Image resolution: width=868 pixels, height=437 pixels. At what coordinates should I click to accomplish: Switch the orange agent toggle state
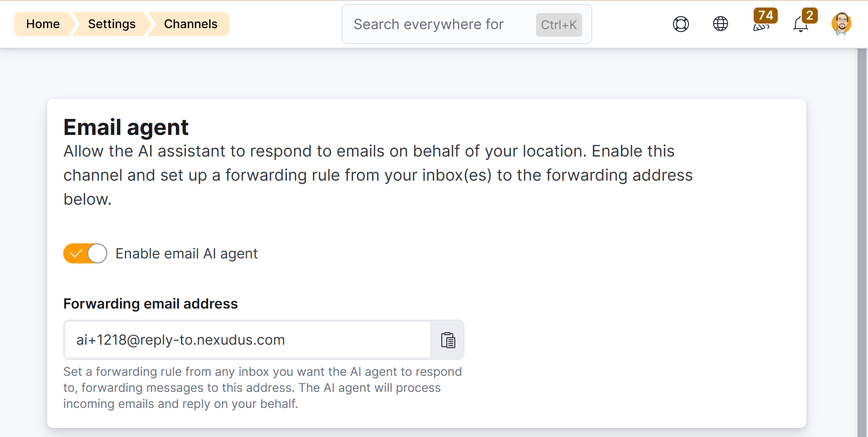pyautogui.click(x=85, y=253)
